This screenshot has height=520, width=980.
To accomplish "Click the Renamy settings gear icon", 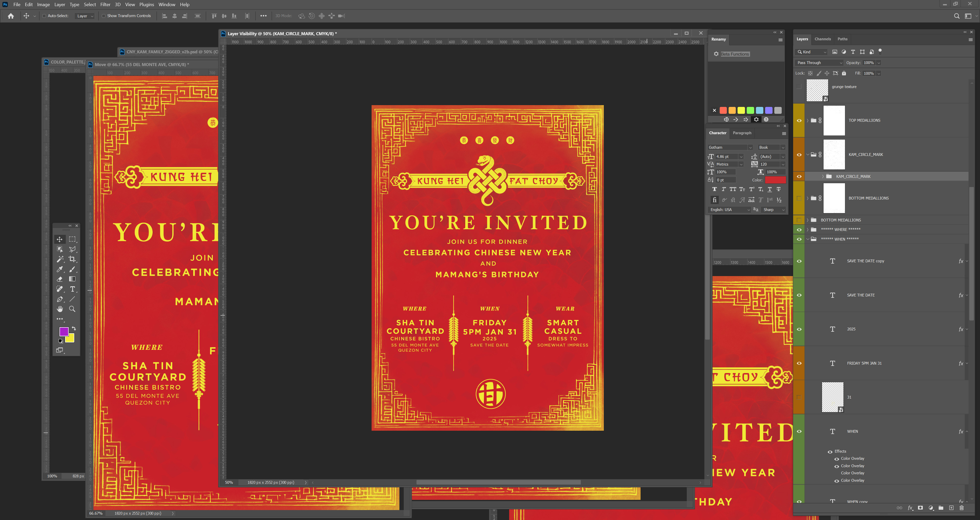I will click(x=756, y=119).
